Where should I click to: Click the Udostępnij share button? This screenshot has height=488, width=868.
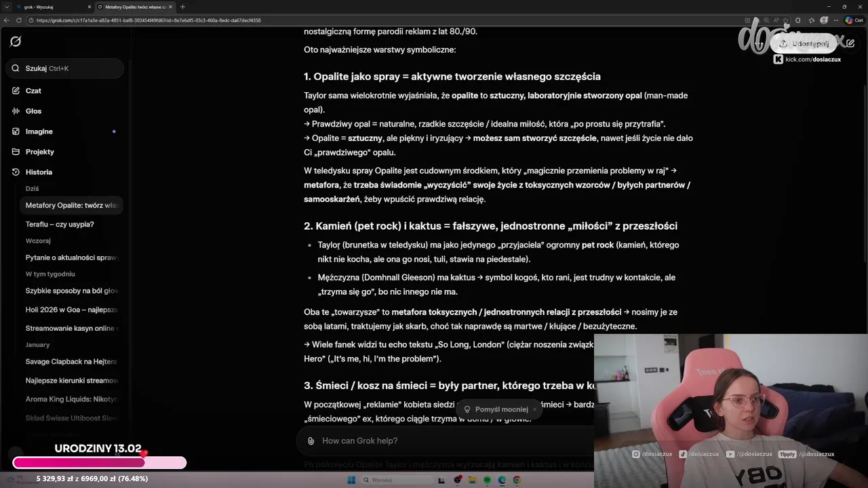click(x=804, y=43)
